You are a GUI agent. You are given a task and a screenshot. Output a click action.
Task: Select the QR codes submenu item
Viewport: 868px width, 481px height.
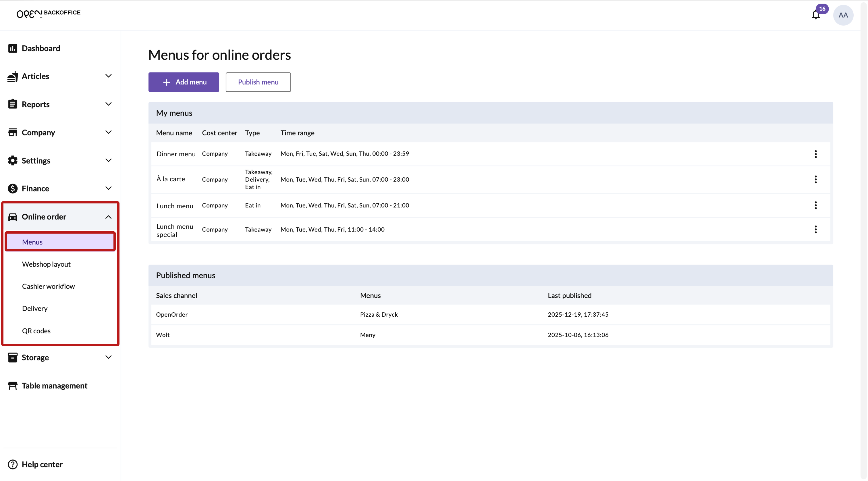point(36,331)
